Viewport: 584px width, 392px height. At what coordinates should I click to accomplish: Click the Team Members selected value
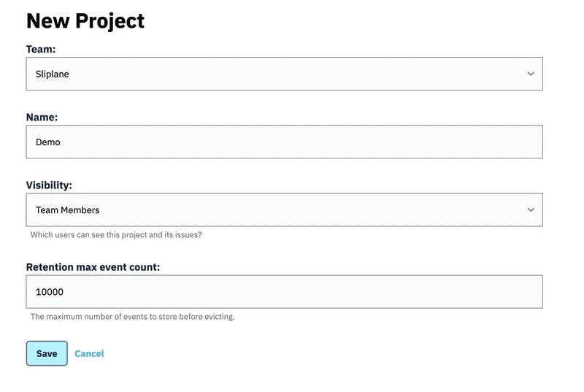67,210
